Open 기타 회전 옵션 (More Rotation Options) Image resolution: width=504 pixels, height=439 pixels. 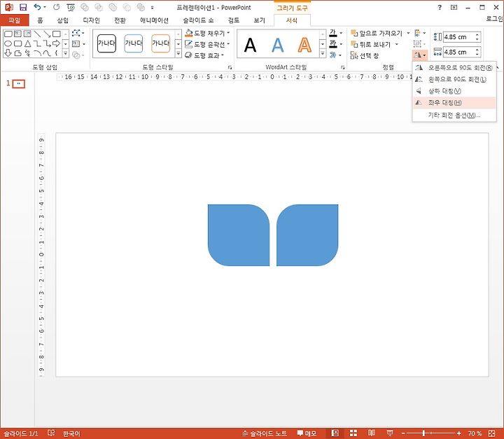(x=454, y=115)
